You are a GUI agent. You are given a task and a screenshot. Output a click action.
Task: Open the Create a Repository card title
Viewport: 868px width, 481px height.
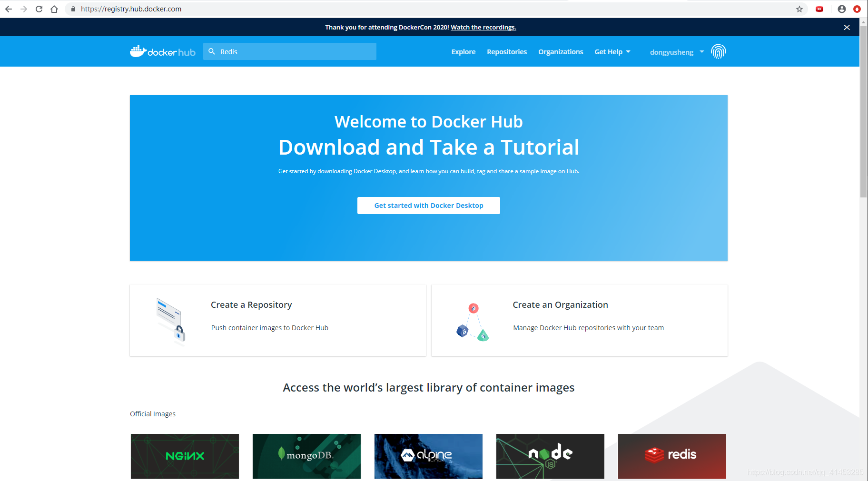tap(251, 305)
